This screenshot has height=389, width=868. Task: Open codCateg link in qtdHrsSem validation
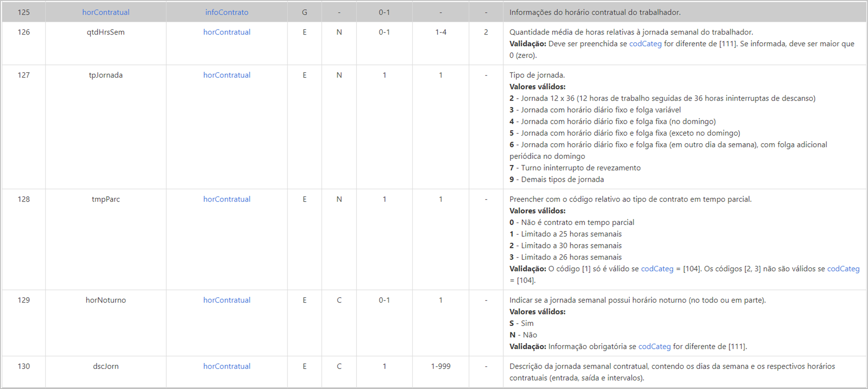[x=645, y=44]
